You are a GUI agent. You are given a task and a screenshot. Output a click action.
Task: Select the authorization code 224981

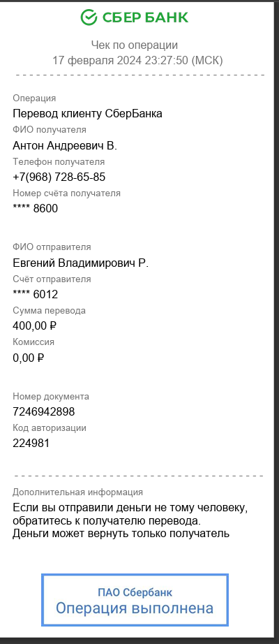click(x=31, y=443)
